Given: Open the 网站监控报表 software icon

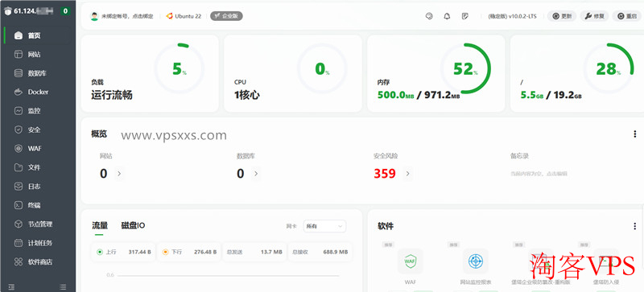Looking at the screenshot, I should [476, 261].
